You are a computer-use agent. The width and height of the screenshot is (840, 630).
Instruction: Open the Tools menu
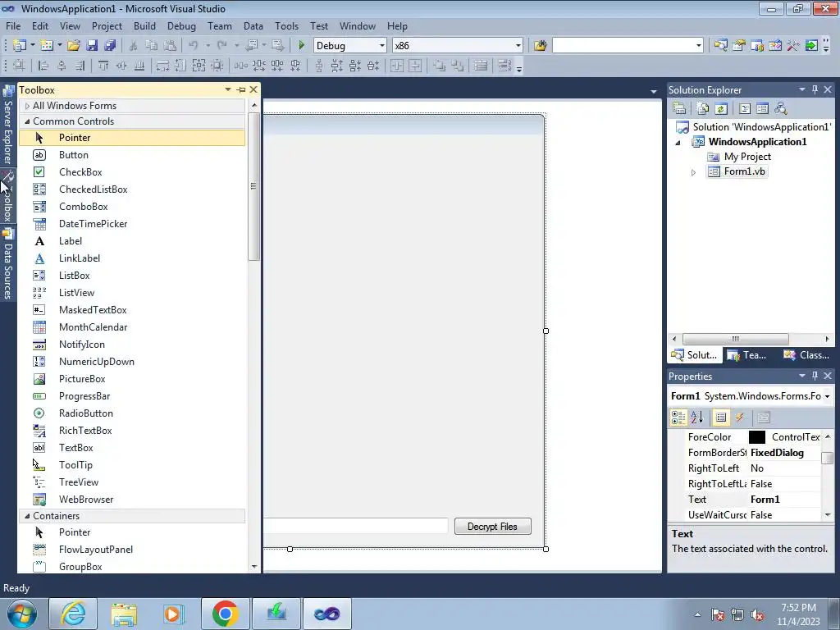286,26
